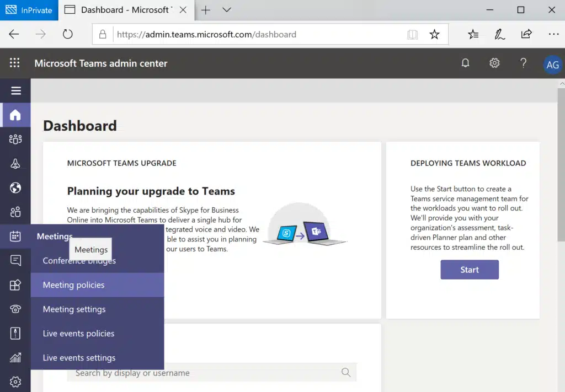This screenshot has height=392, width=565.
Task: Open the browser tab list chevron
Action: coord(226,10)
